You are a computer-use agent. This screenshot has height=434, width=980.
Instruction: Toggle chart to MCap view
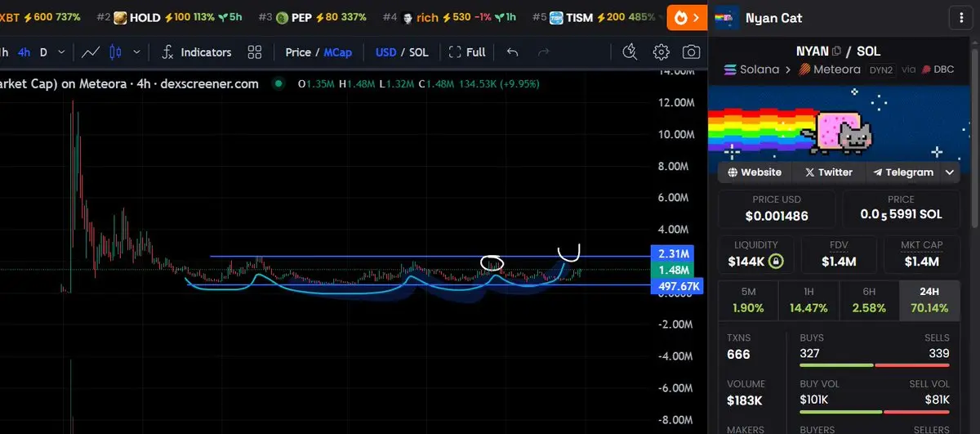click(x=337, y=52)
